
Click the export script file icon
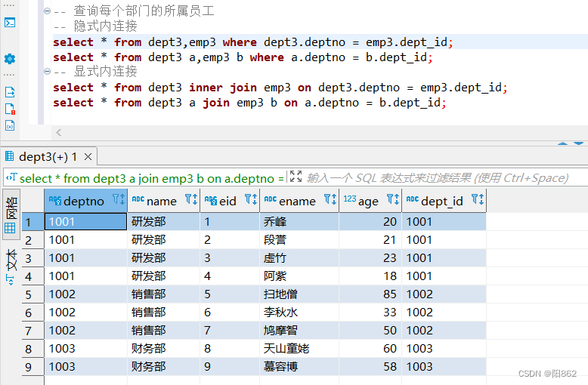10,92
